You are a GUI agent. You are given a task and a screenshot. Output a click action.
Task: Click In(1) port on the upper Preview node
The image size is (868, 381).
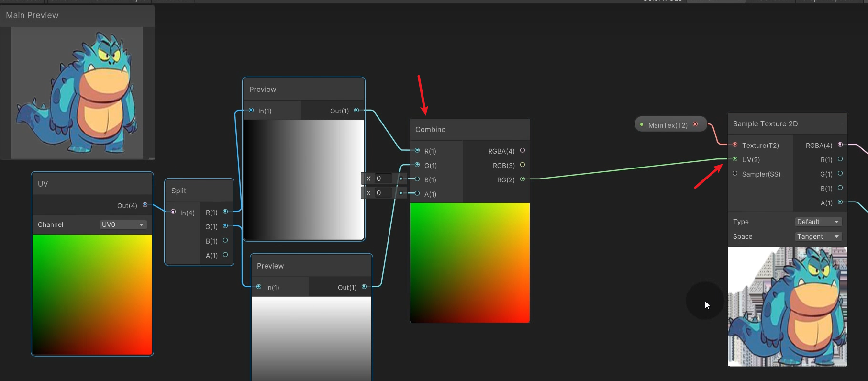click(251, 110)
